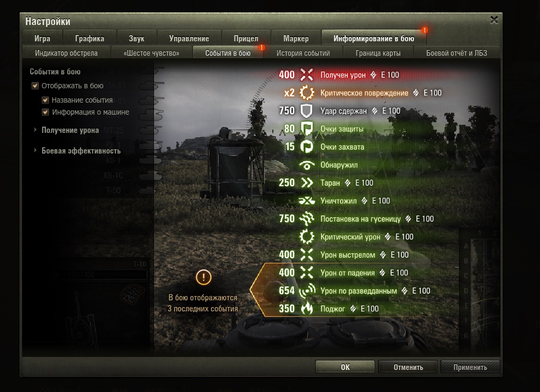Click the orange exclamation info icon

click(x=203, y=277)
